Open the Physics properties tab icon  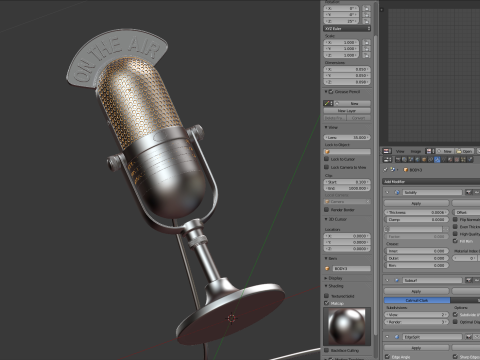pyautogui.click(x=470, y=160)
